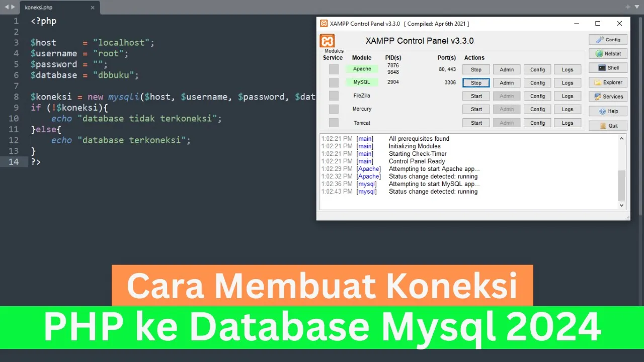644x362 pixels.
Task: View FileZilla Logs
Action: pos(568,96)
